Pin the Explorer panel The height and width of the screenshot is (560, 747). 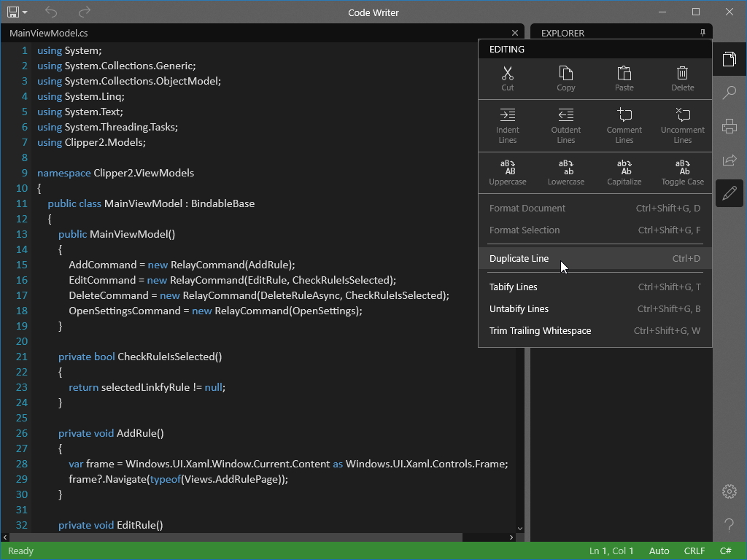tap(703, 32)
